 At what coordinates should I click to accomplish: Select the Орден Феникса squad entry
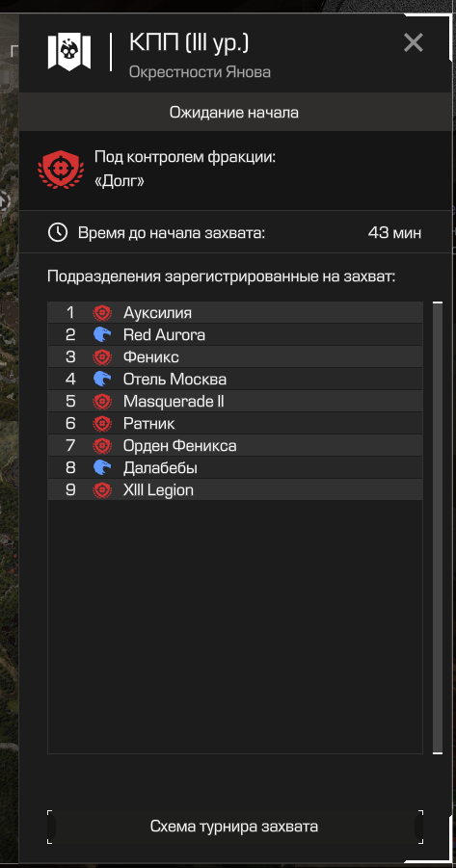click(235, 446)
